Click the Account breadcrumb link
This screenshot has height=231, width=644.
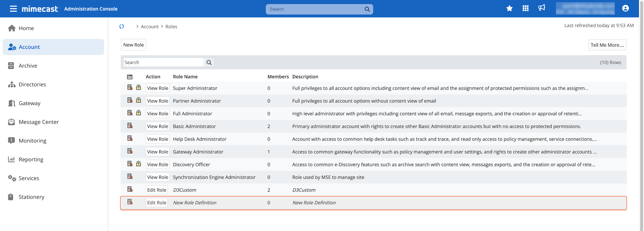point(149,27)
